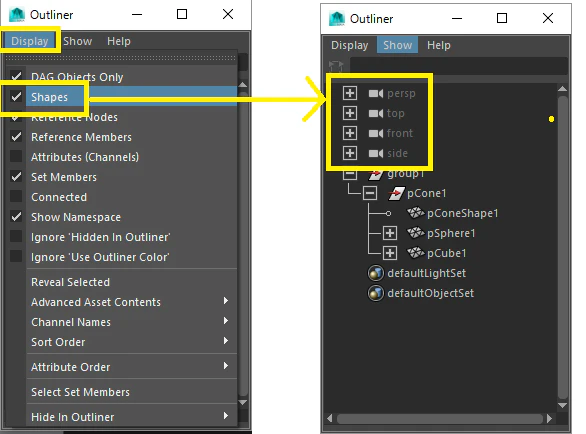The width and height of the screenshot is (586, 434).
Task: Open Display menu in right Outliner
Action: [349, 45]
